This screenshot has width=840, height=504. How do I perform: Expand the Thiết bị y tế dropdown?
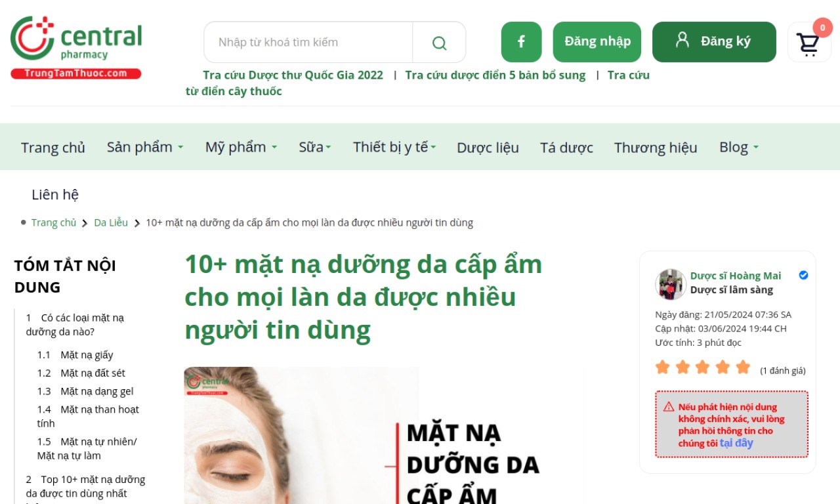pyautogui.click(x=394, y=147)
